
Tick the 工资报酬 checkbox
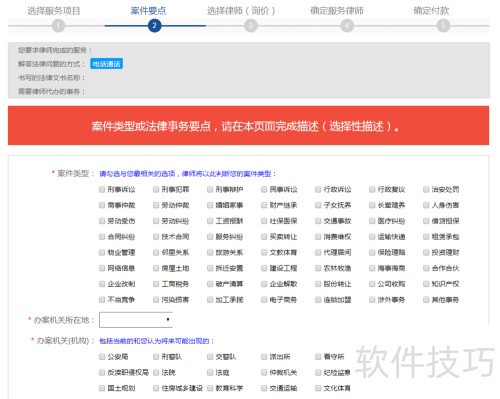pos(210,221)
